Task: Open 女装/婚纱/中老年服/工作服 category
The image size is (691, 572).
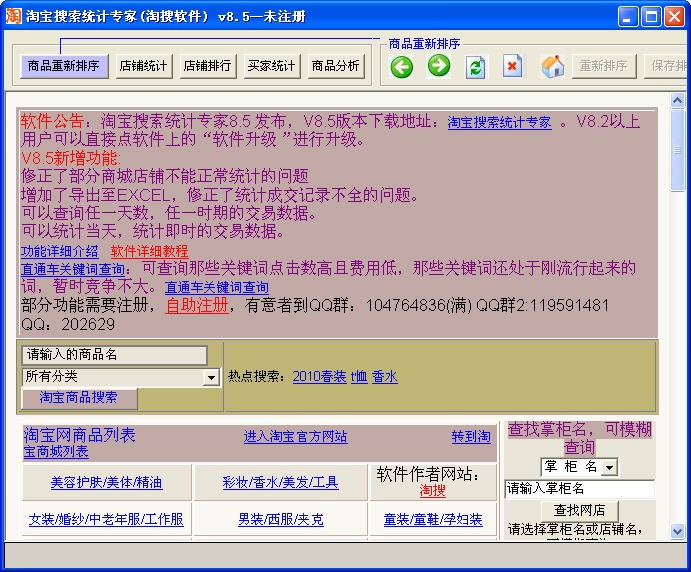Action: tap(106, 519)
